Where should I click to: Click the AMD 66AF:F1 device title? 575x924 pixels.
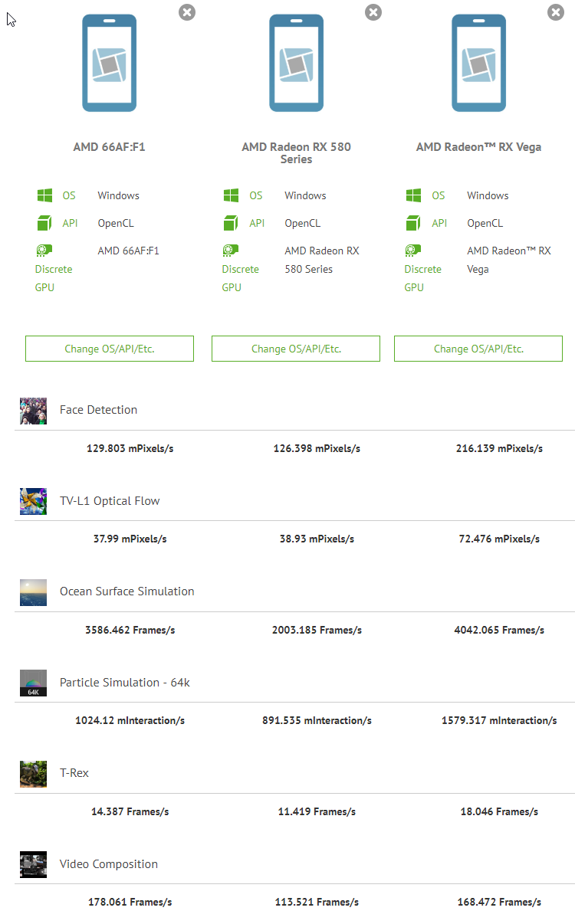tap(109, 147)
